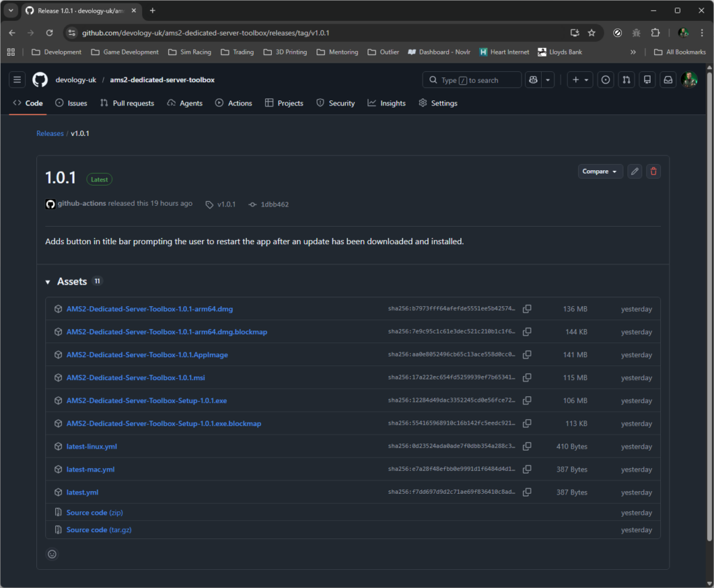Add a smiley emoji reaction
The image size is (714, 588).
tap(52, 555)
